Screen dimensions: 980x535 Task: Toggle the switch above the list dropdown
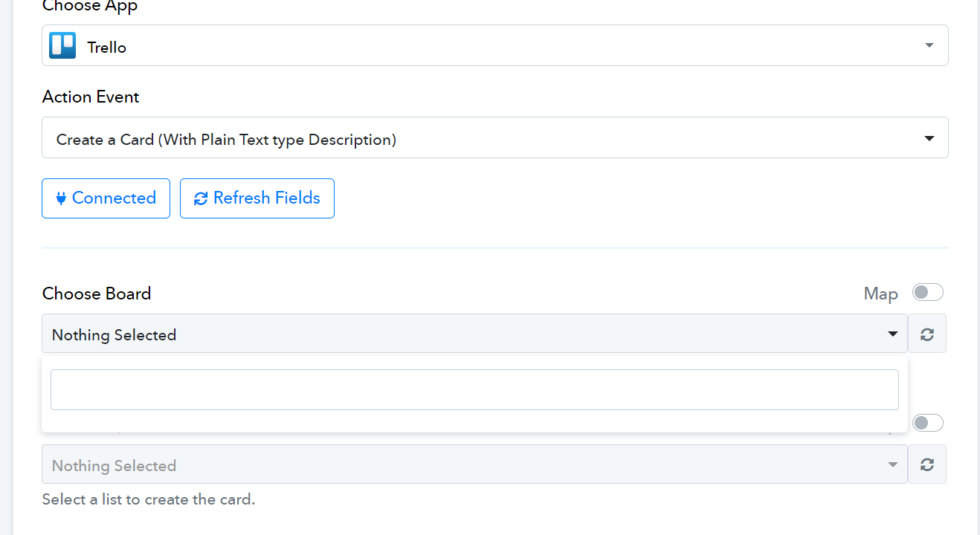[x=928, y=423]
